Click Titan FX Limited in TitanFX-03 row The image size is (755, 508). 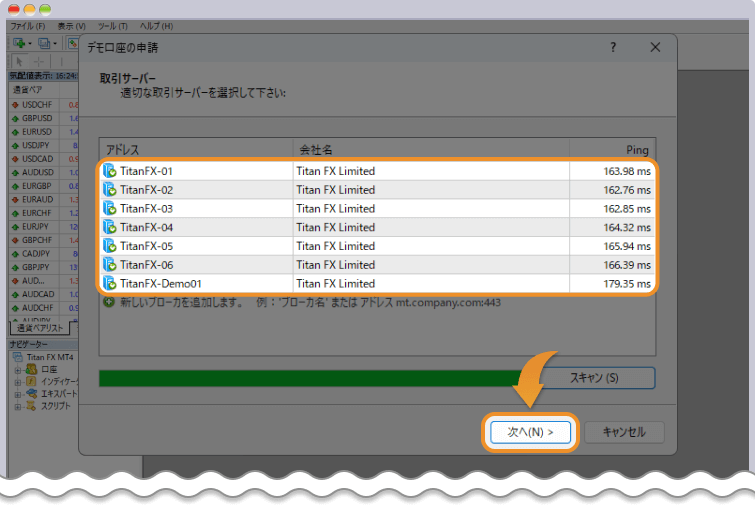click(336, 208)
